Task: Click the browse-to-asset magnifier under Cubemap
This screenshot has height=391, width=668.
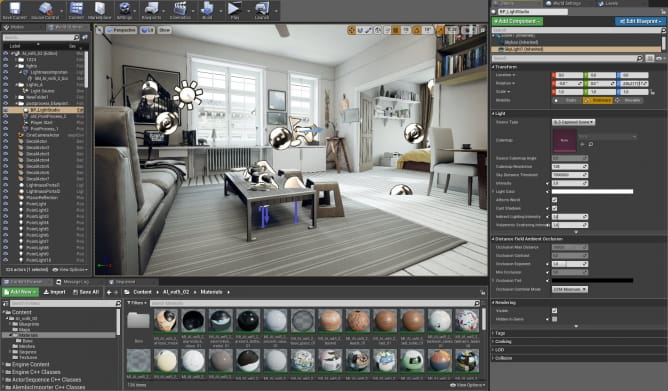Action: coord(591,144)
